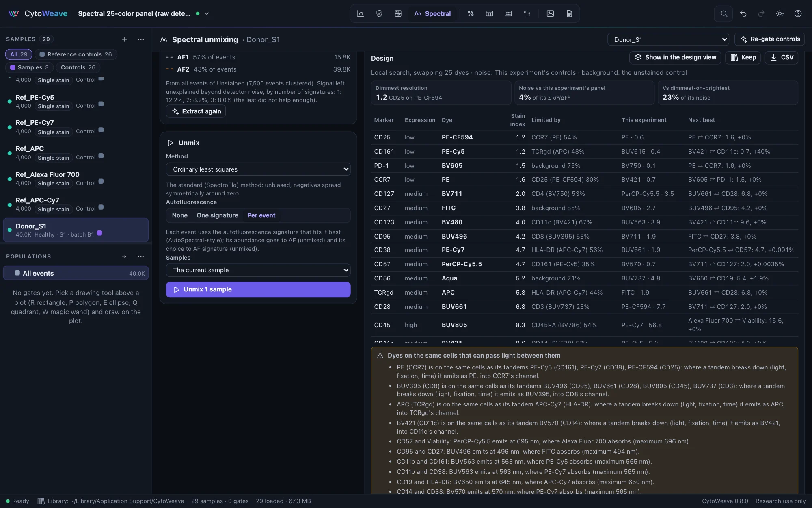Toggle the light/dark theme sun icon

[x=780, y=13]
